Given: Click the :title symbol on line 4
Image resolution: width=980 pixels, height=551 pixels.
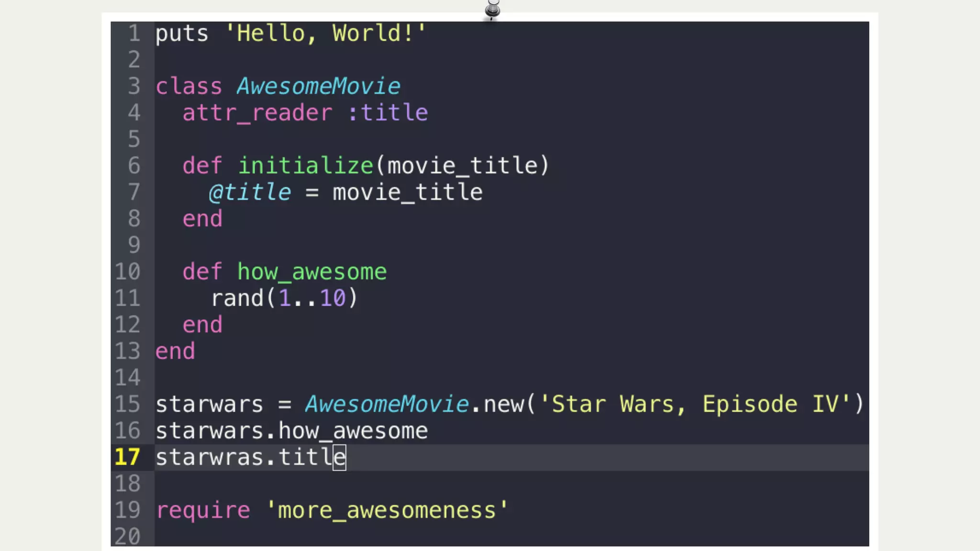Looking at the screenshot, I should pos(388,113).
